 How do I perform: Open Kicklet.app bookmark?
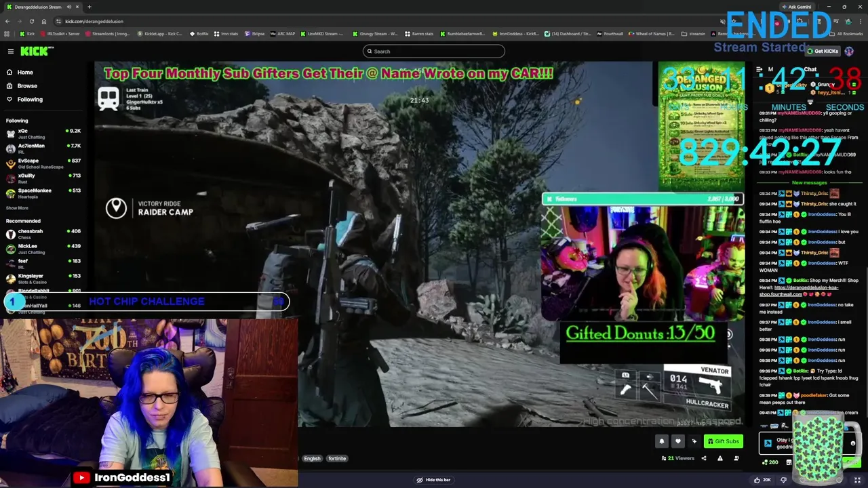coord(160,33)
